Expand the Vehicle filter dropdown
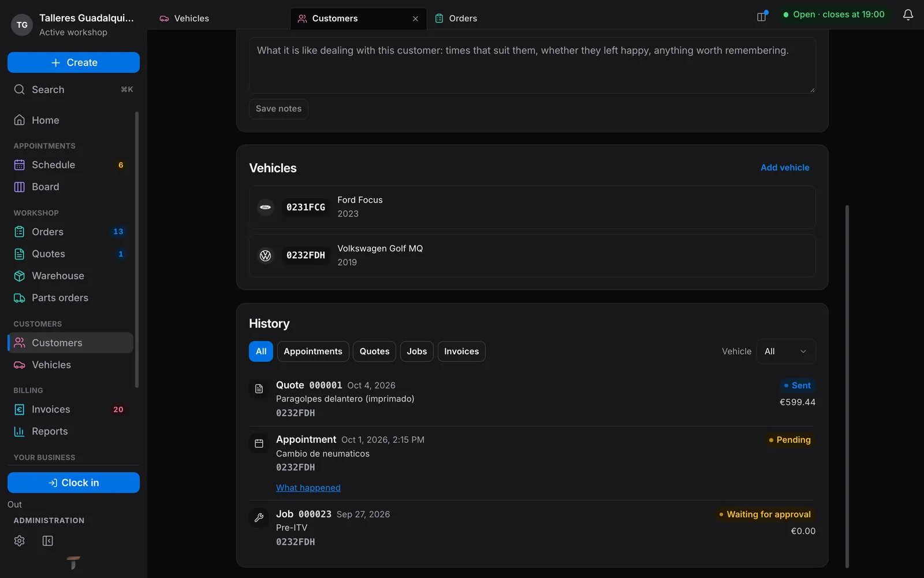The height and width of the screenshot is (578, 924). (x=786, y=351)
